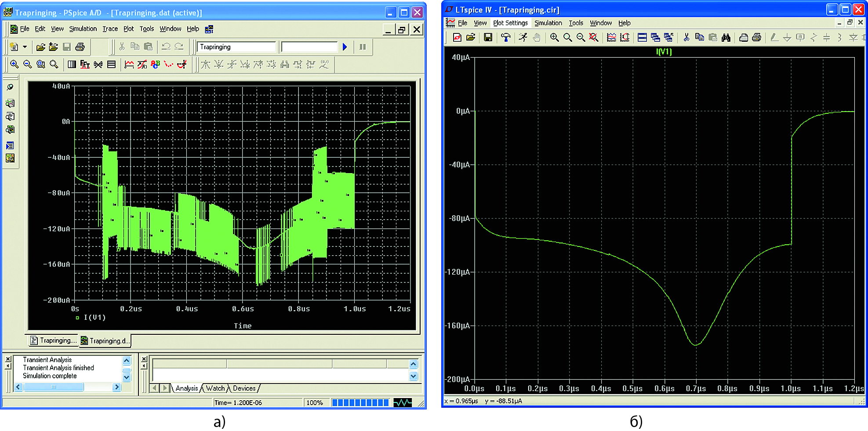
Task: Select the Watch tab in PSpice
Action: (215, 388)
